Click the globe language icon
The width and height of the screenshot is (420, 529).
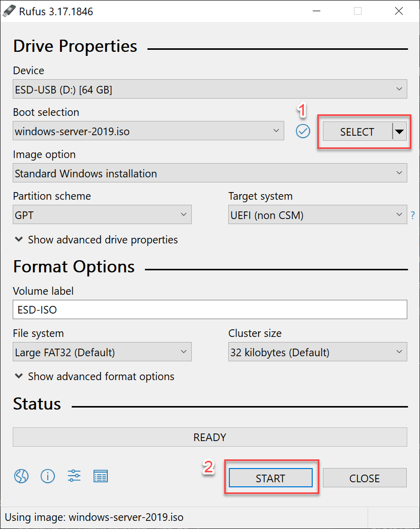[21, 476]
